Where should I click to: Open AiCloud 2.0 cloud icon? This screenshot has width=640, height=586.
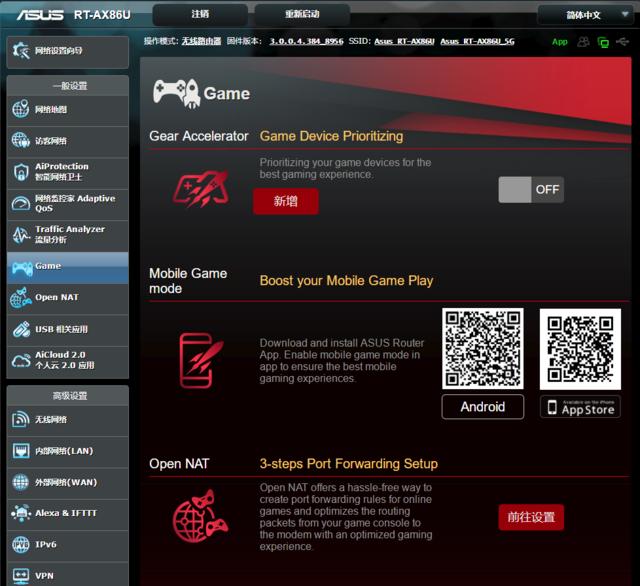[x=21, y=360]
